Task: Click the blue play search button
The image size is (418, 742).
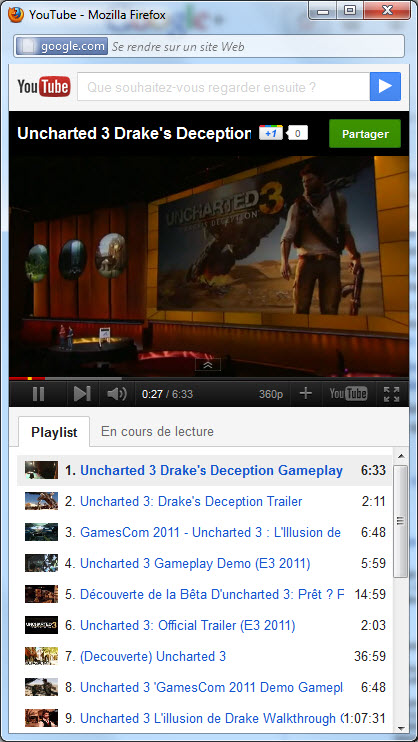Action: click(x=385, y=87)
